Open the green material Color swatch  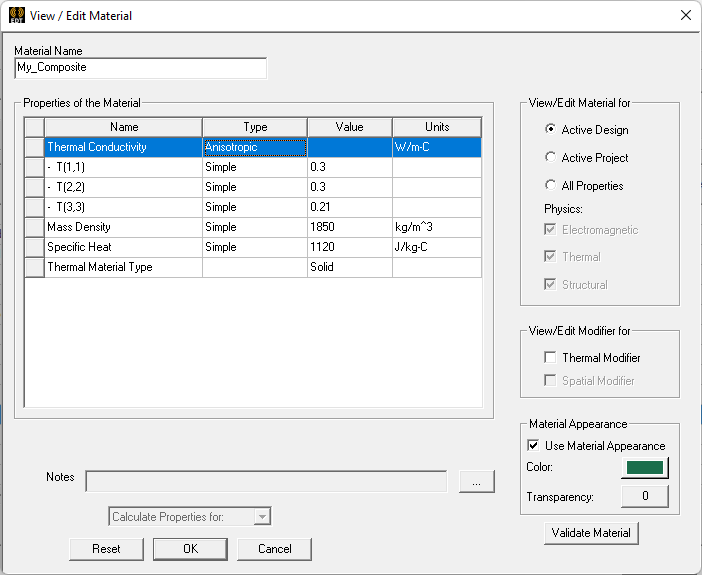[x=644, y=468]
